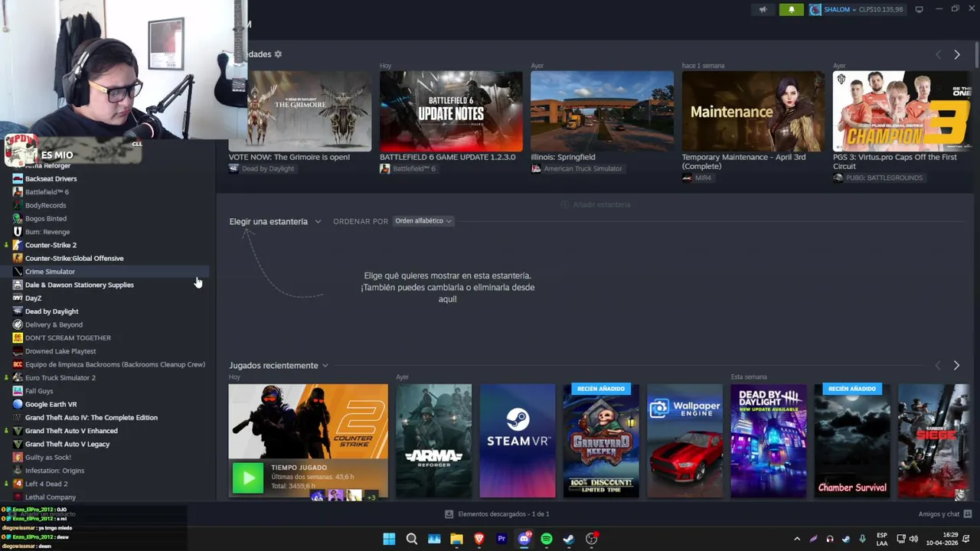Open SteamVR recent game tile
This screenshot has width=980, height=551.
[x=518, y=441]
